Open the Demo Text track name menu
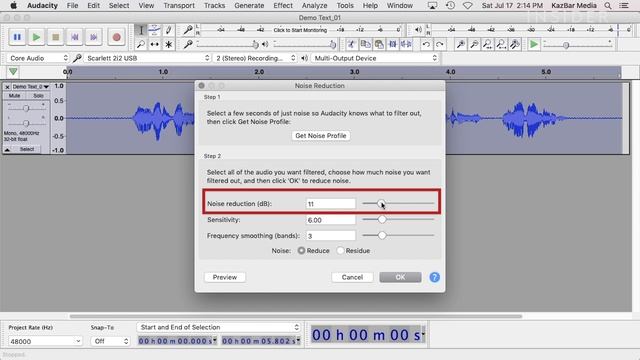 [31, 87]
